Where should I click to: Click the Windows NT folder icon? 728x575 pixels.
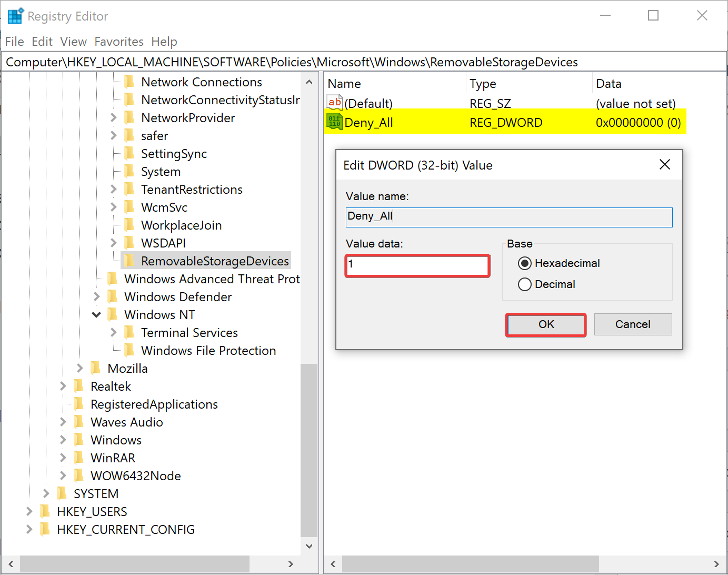click(112, 314)
